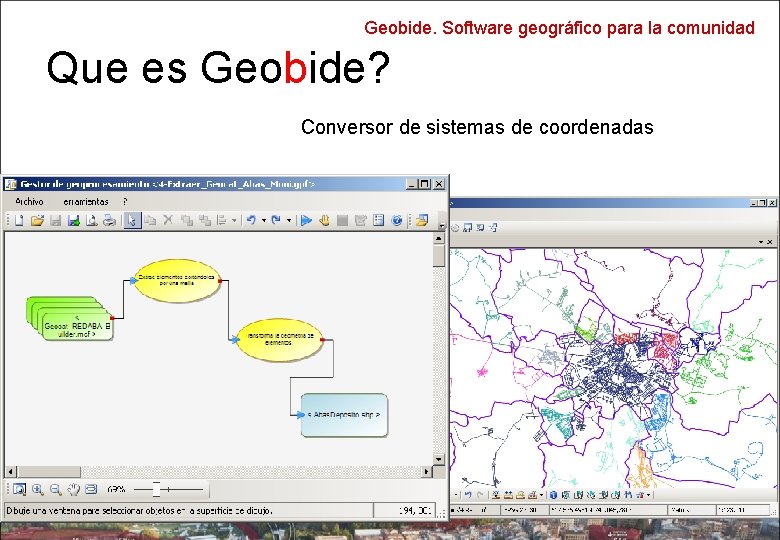Click the folder windows icon at toolbar end

click(x=422, y=220)
